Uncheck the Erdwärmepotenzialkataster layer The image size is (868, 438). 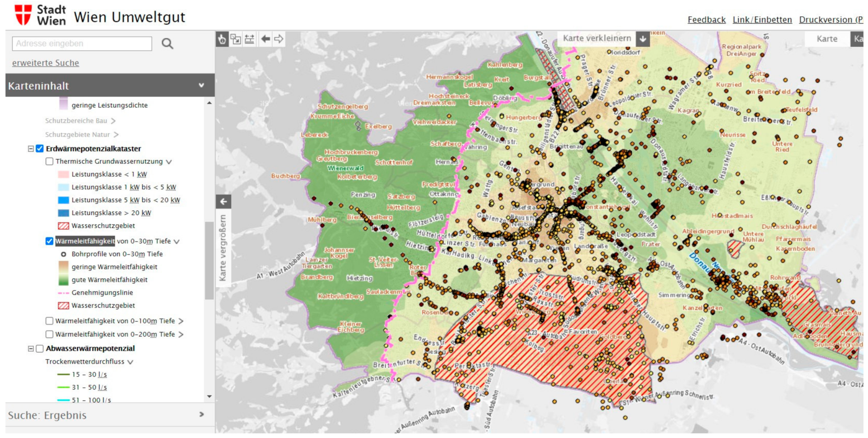pos(40,149)
